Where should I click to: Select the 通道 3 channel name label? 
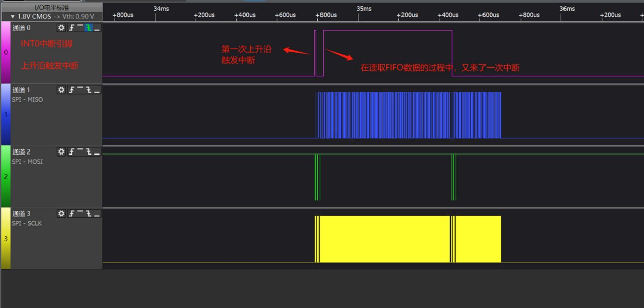click(21, 214)
